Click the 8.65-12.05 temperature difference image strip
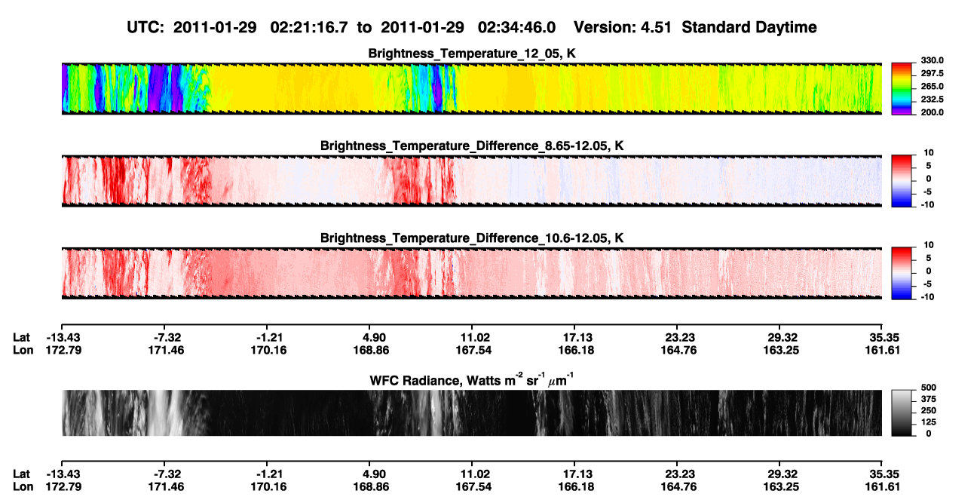The height and width of the screenshot is (503, 980). pyautogui.click(x=472, y=180)
